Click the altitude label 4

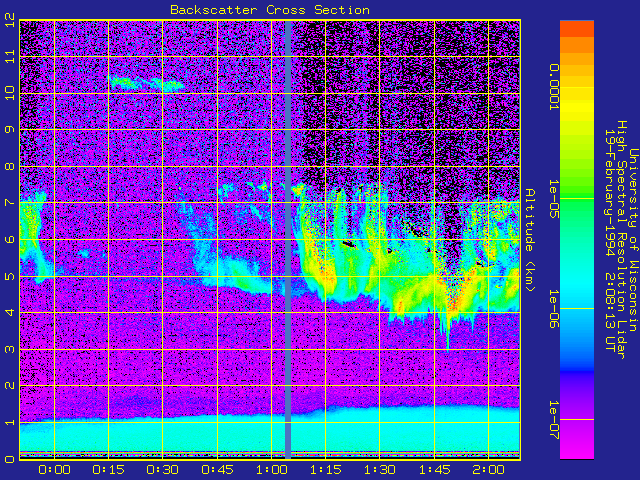[x=10, y=313]
